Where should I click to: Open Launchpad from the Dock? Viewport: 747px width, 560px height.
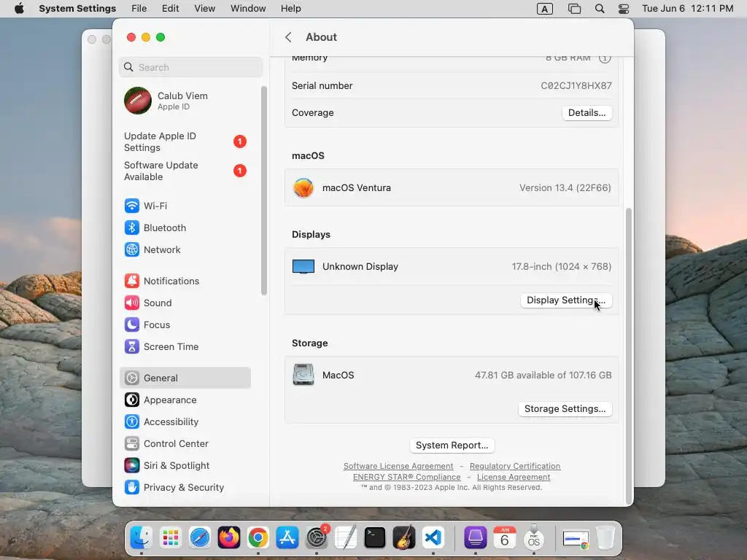coord(171,538)
